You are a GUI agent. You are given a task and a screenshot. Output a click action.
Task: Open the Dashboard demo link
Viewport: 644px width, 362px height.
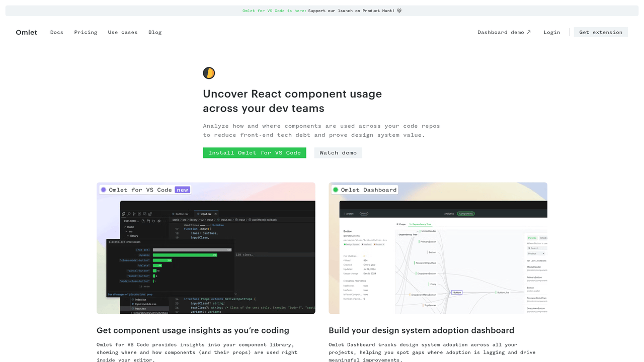[x=504, y=32]
